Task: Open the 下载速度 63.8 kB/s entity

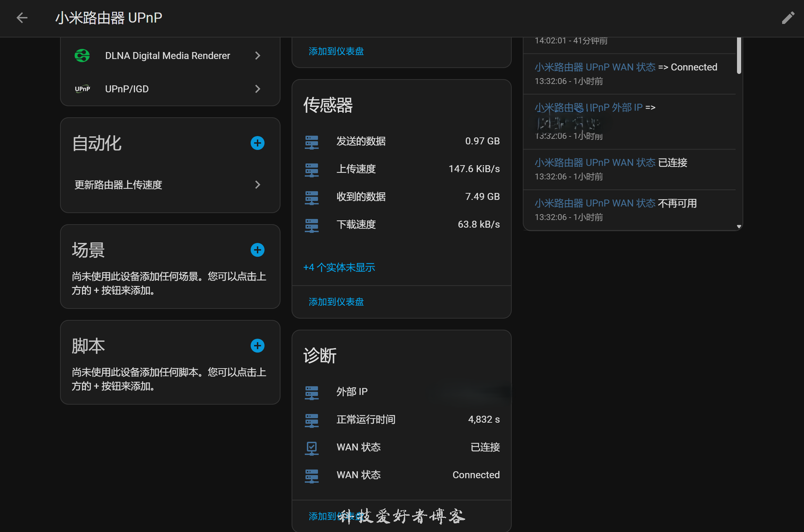Action: tap(402, 225)
